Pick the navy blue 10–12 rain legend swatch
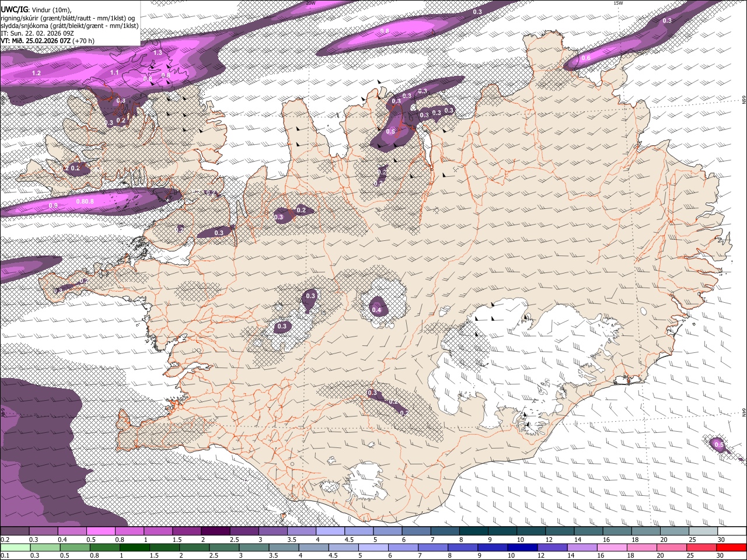 [522, 548]
